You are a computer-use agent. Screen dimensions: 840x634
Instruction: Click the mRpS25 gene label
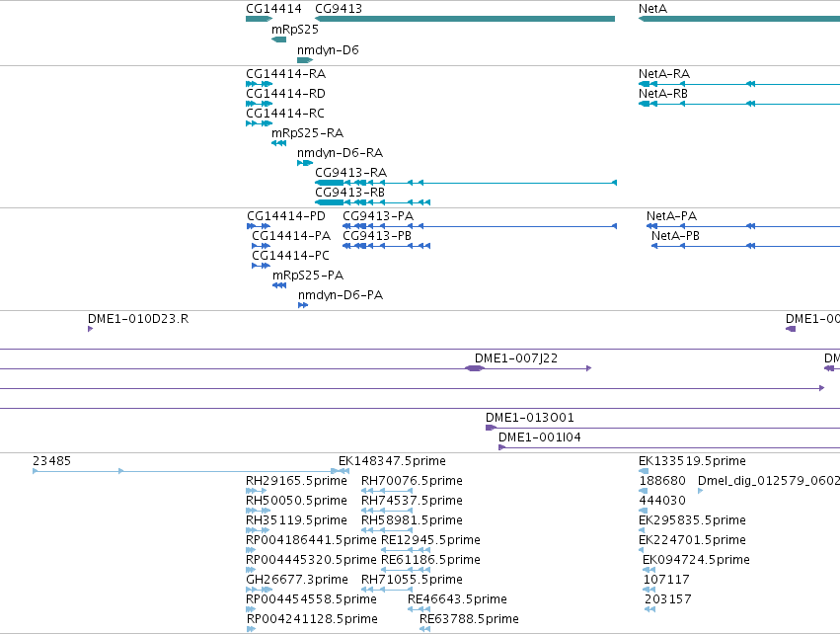pos(295,30)
